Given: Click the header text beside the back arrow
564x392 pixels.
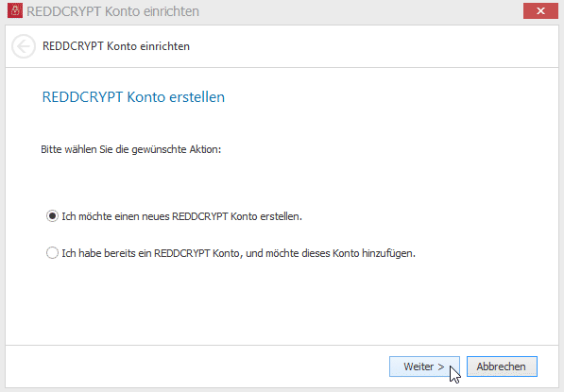Looking at the screenshot, I should point(116,46).
